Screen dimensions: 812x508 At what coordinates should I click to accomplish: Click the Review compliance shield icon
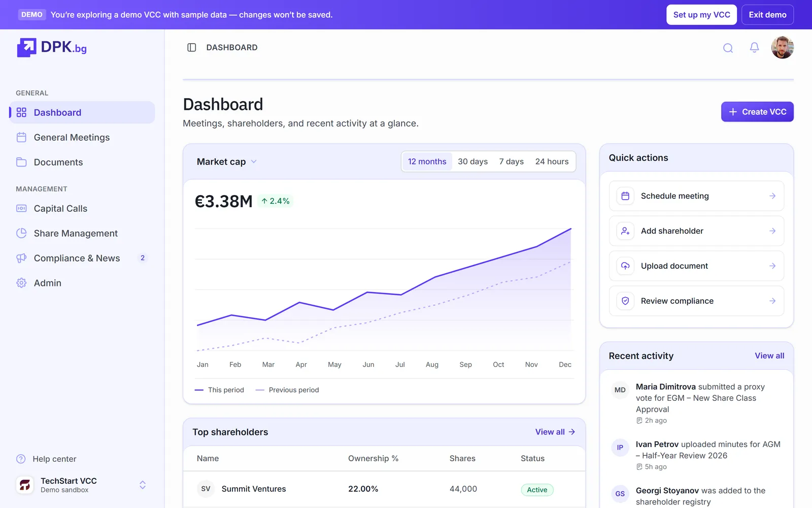click(625, 301)
